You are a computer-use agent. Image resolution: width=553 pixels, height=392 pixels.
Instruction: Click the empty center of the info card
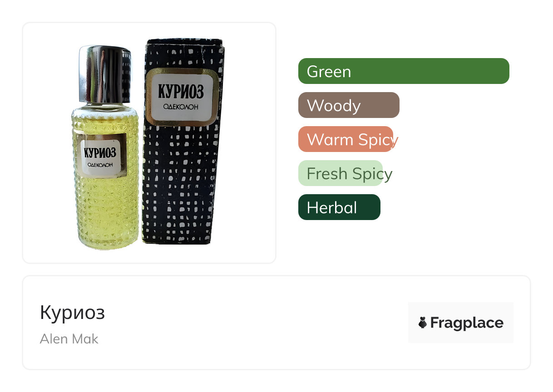[254, 323]
